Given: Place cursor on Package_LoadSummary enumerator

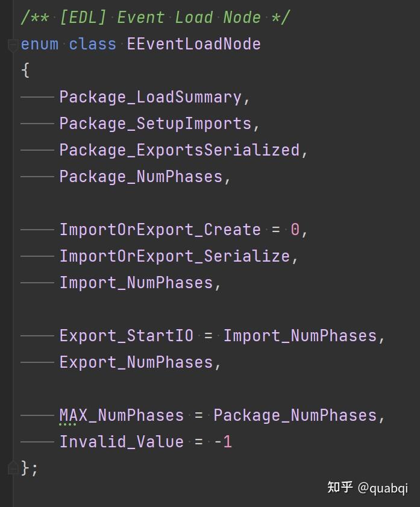Looking at the screenshot, I should coord(150,97).
